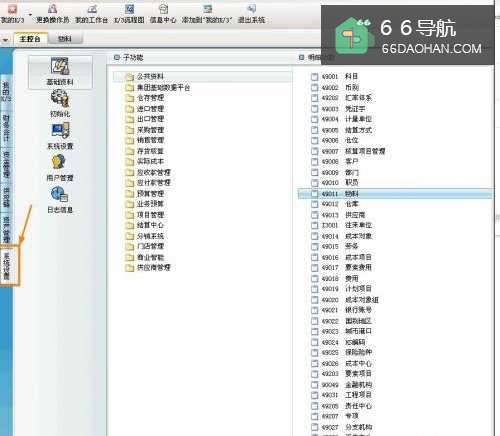
Task: Click the 退出系统 toolbar icon
Action: click(251, 14)
